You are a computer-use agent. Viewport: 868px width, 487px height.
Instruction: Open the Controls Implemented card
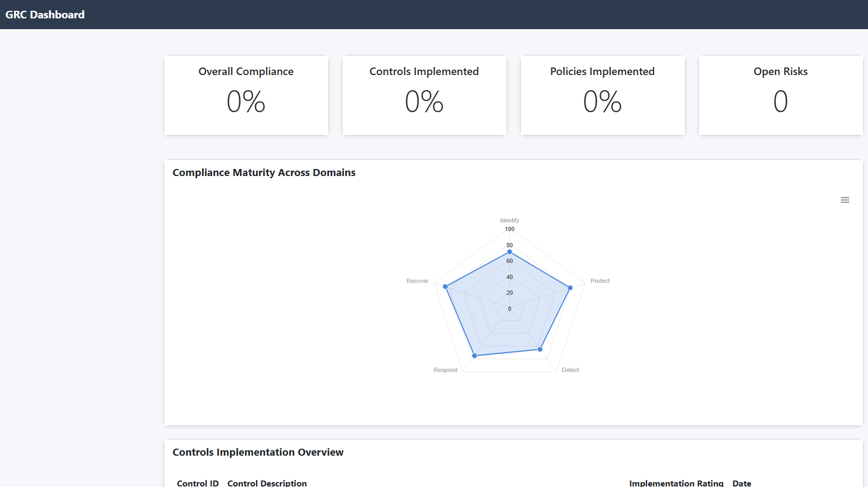click(425, 95)
